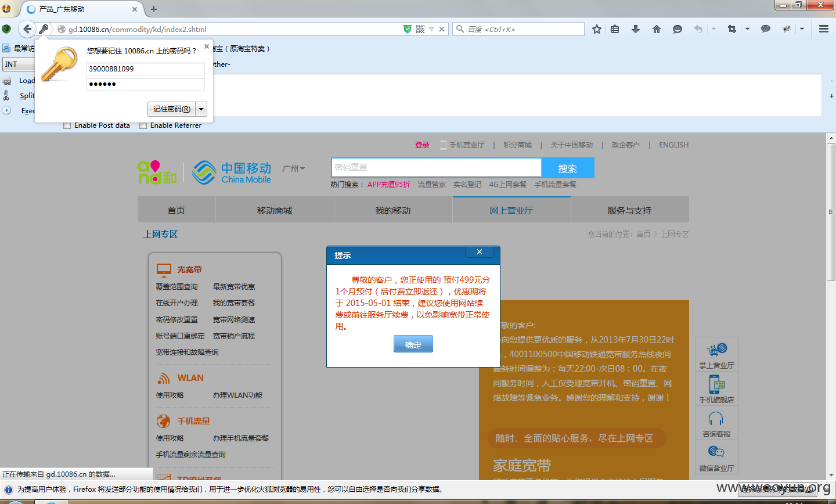Open the 关于中国移动 link

572,145
